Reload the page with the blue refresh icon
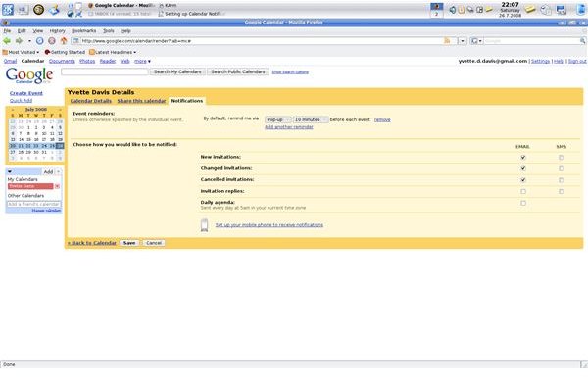Image resolution: width=588 pixels, height=377 pixels. coord(40,40)
